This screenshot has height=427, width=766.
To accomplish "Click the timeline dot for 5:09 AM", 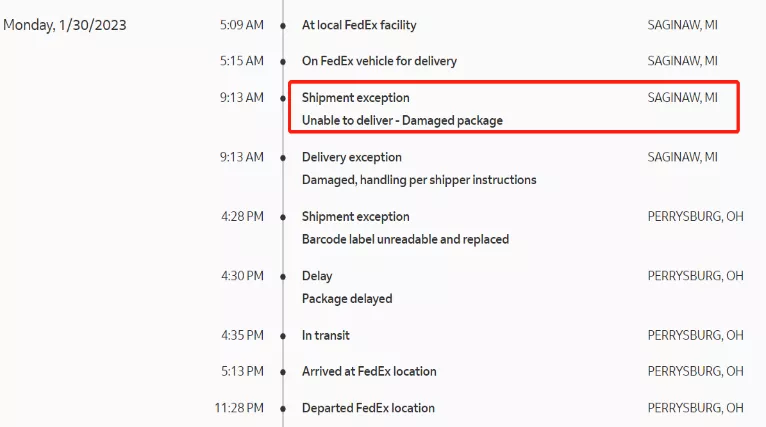I will 283,25.
